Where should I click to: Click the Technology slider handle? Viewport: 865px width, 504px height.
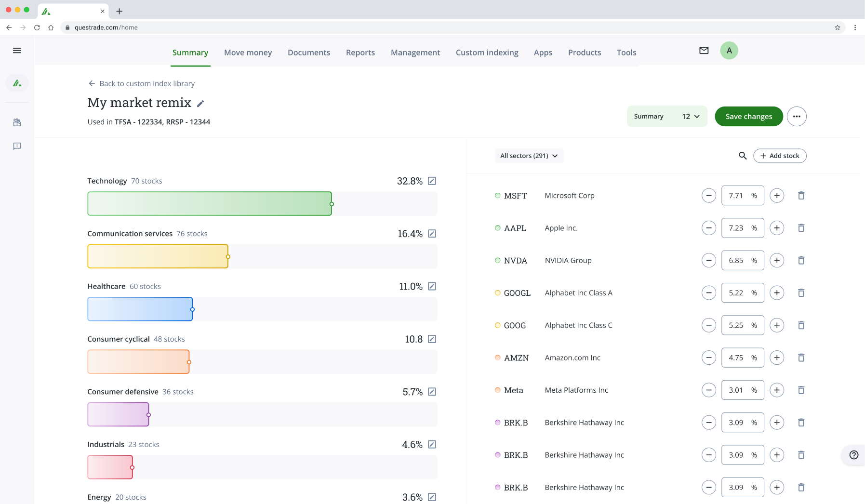(332, 204)
